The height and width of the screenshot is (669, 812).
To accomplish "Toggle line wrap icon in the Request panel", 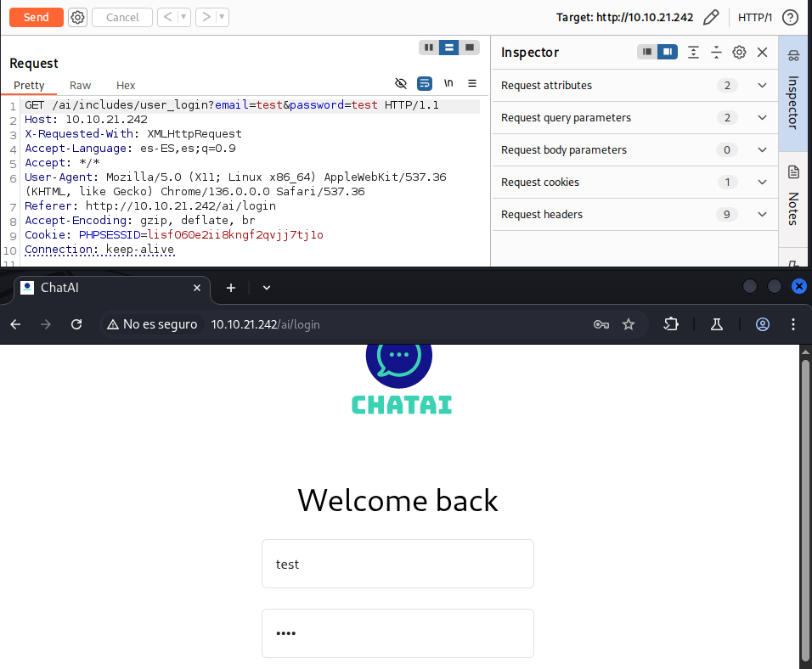I will click(425, 83).
